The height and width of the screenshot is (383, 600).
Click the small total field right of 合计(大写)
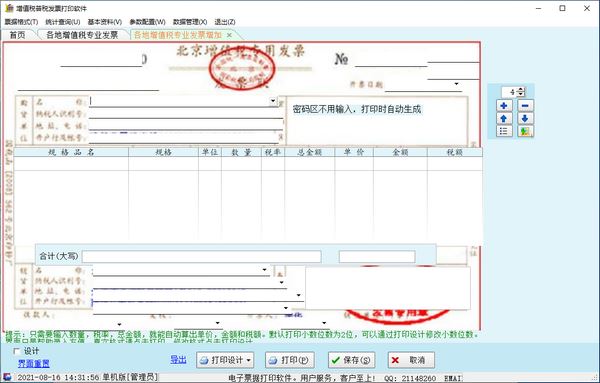click(x=377, y=256)
